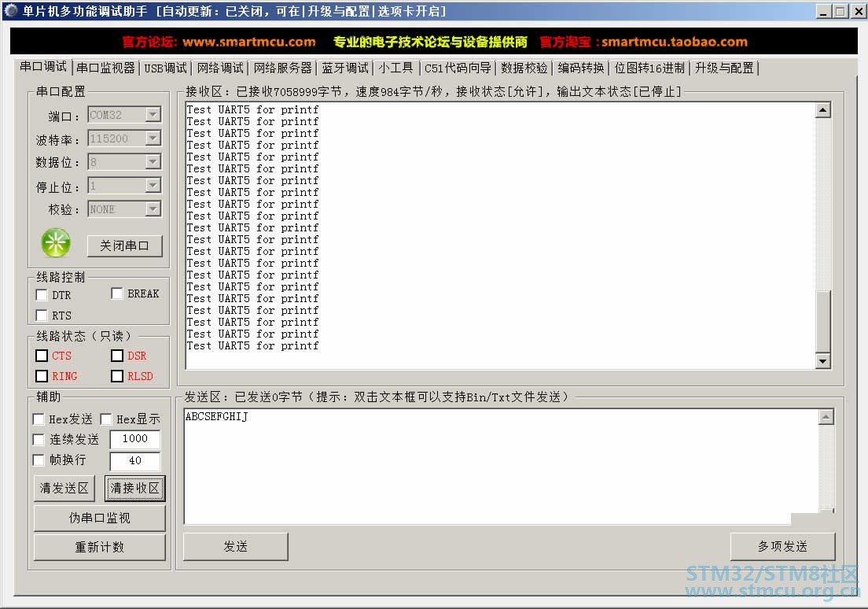The height and width of the screenshot is (609, 868).
Task: Open the 停止位 dropdown
Action: coord(153,185)
